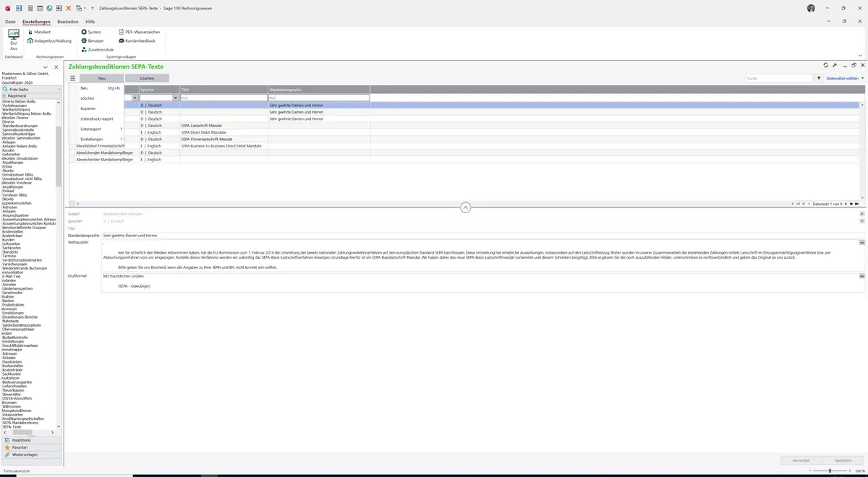
Task: Open the Sprache column filter dropdown
Action: 176,98
